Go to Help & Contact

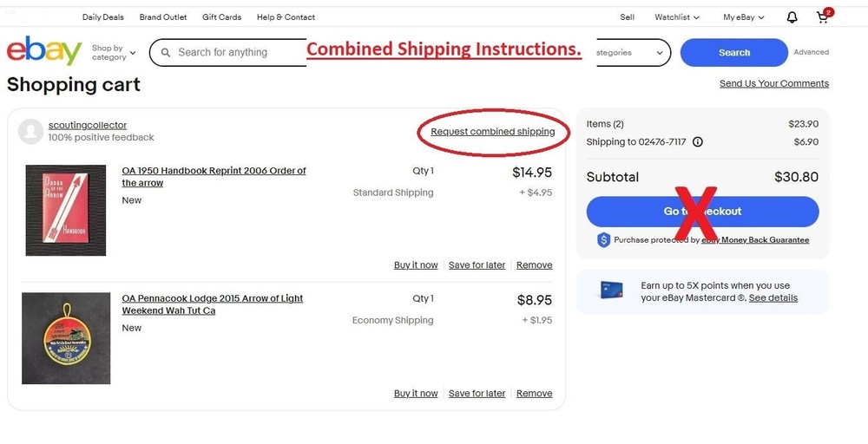[x=286, y=17]
